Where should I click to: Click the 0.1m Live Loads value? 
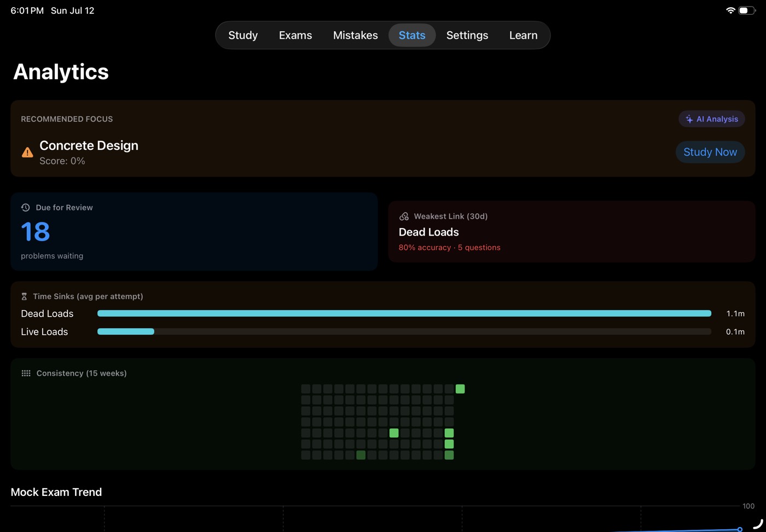point(735,332)
